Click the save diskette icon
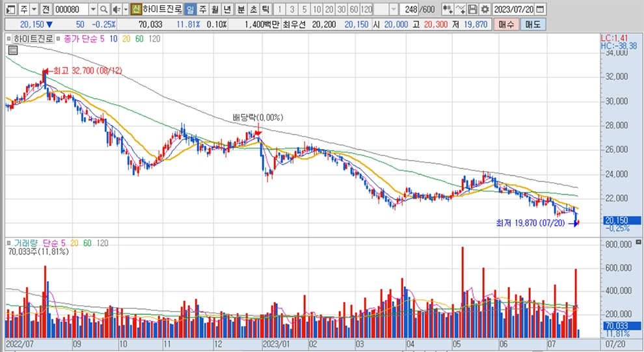Image resolution: width=644 pixels, height=352 pixels. [473, 9]
